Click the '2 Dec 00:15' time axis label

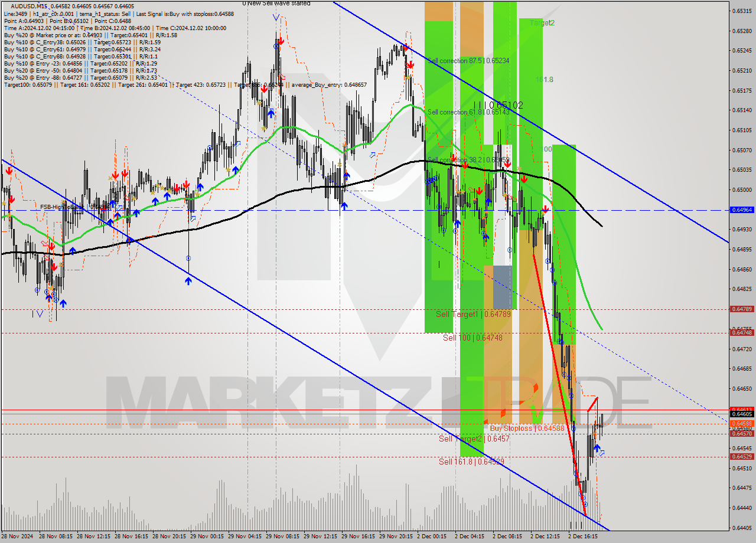click(x=433, y=537)
